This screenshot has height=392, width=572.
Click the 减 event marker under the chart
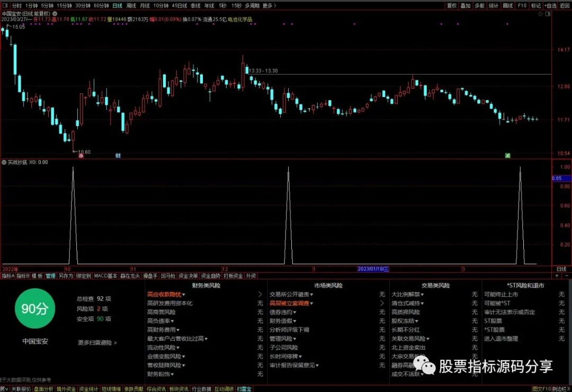pos(507,156)
